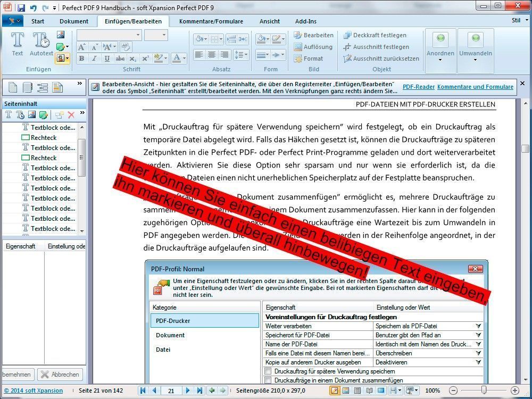
Task: Open the Dokument ribbon tab
Action: (74, 21)
